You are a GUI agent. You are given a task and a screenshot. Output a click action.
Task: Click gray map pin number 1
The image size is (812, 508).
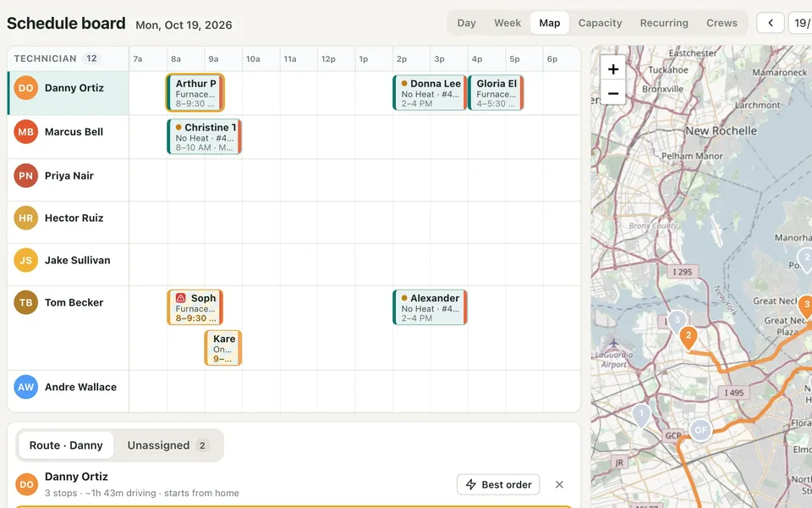point(642,415)
